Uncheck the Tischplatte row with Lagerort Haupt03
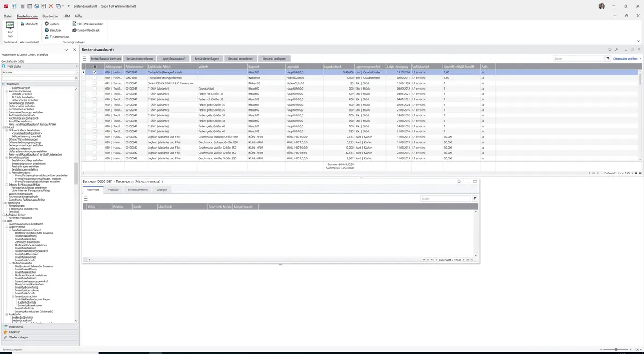The image size is (644, 354). coord(94,72)
